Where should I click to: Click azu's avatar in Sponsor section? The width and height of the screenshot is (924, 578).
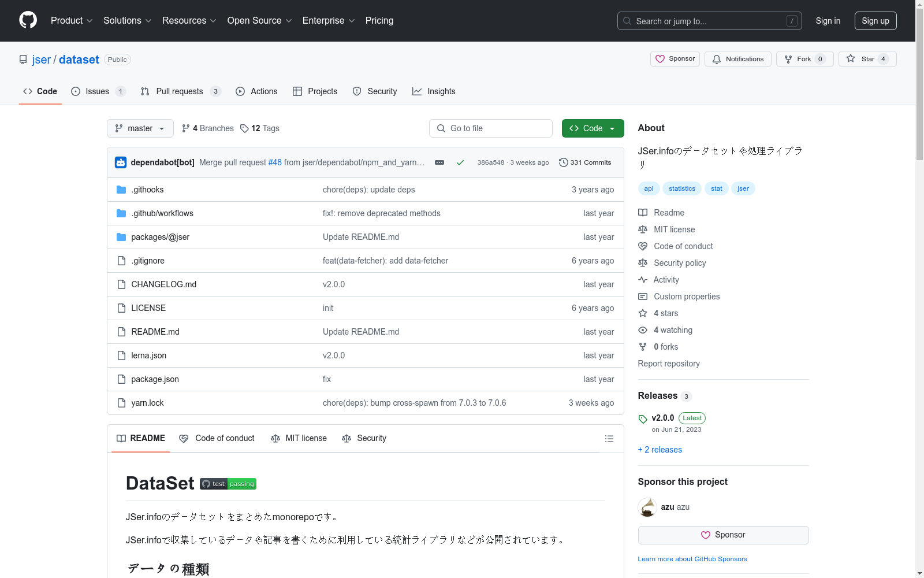[x=647, y=507]
